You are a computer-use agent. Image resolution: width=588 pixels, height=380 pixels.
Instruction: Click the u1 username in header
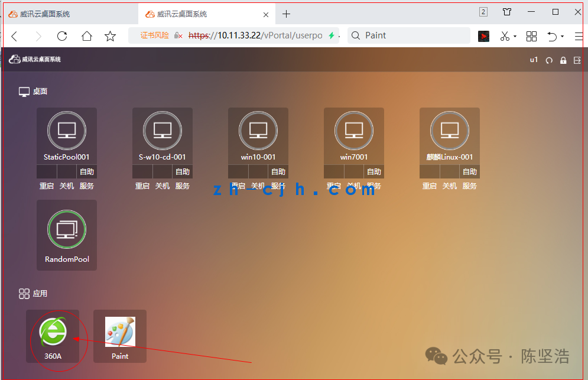(534, 60)
